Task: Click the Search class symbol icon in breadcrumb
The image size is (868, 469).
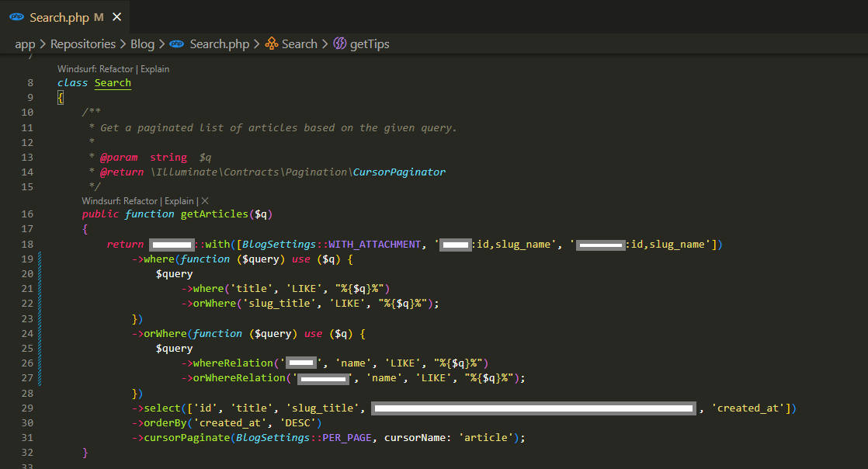Action: (271, 43)
